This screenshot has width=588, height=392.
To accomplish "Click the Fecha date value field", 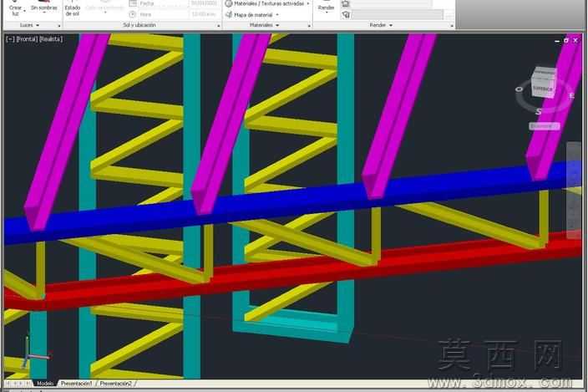I will click(204, 3).
